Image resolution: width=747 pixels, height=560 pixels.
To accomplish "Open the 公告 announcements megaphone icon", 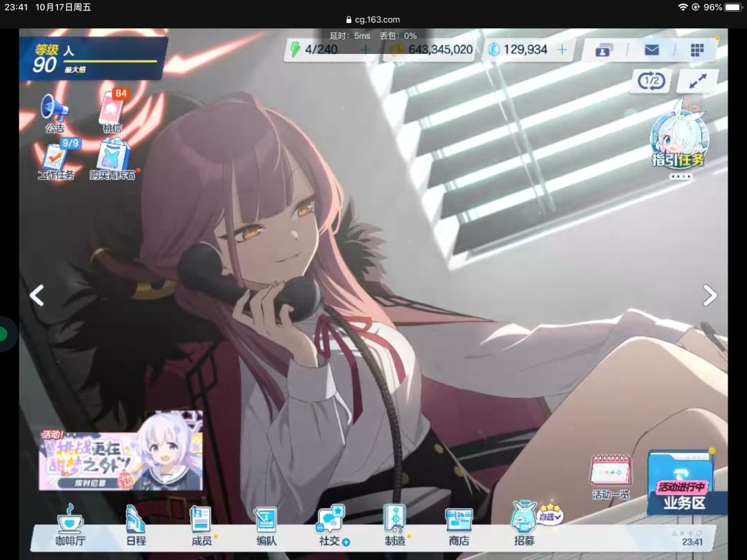I will [55, 113].
